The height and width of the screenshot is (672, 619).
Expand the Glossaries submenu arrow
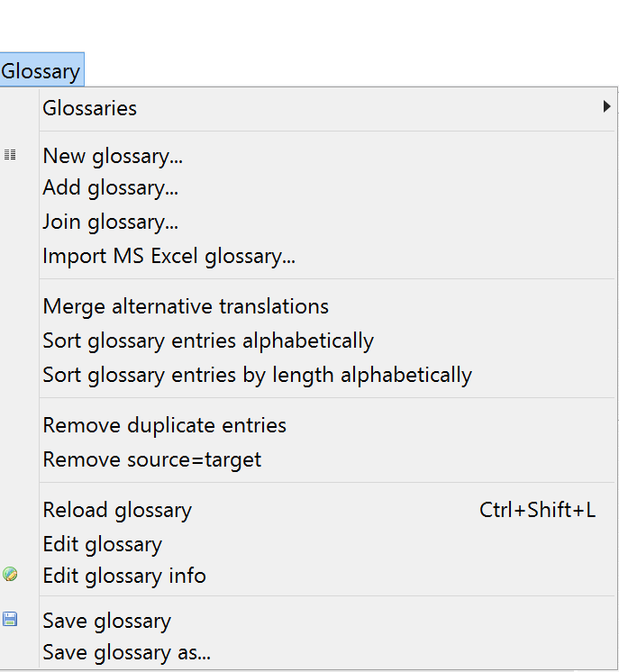click(x=606, y=107)
